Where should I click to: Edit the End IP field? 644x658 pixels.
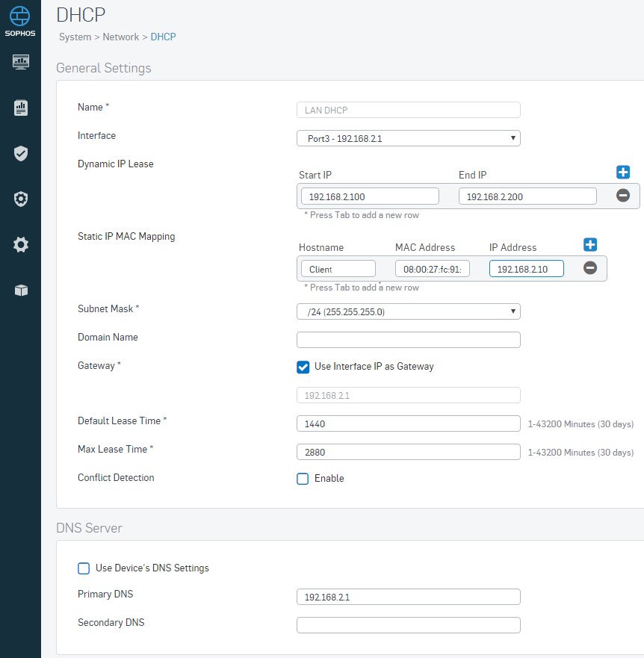coord(527,196)
